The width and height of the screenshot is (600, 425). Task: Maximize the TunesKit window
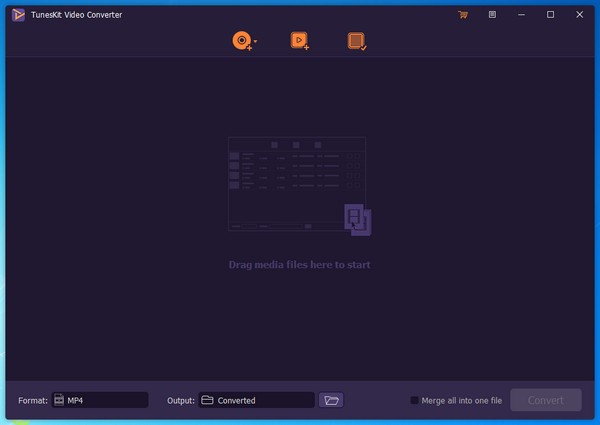550,15
